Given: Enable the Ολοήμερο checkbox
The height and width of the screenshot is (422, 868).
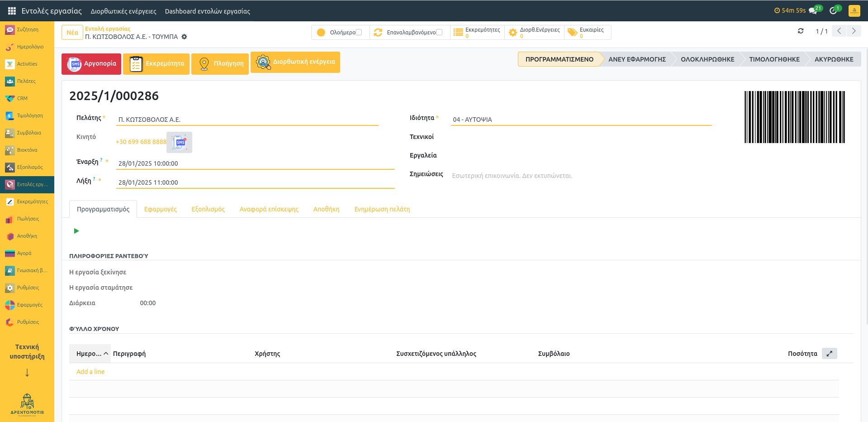Looking at the screenshot, I should [359, 32].
